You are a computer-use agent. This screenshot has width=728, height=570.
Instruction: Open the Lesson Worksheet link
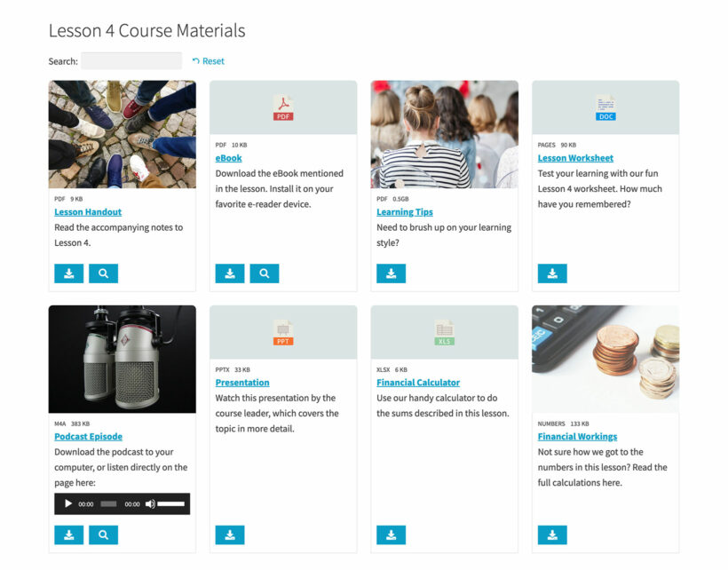tap(576, 157)
